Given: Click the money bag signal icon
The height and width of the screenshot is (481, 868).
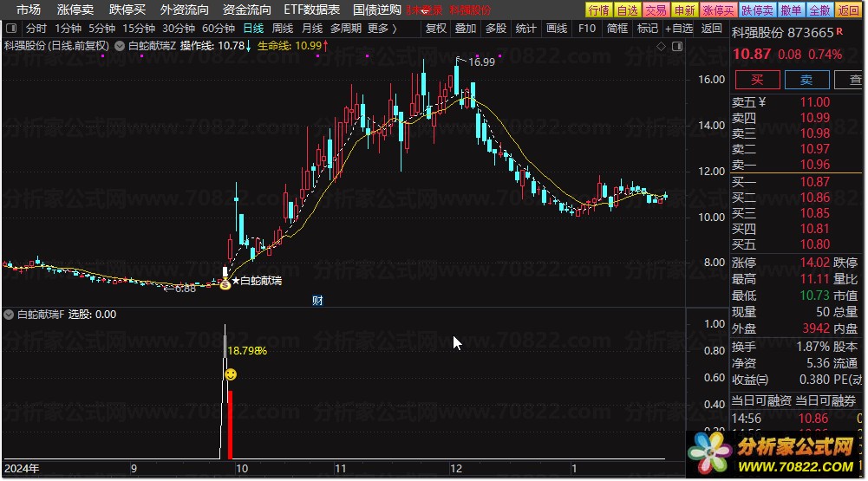Looking at the screenshot, I should pos(225,284).
